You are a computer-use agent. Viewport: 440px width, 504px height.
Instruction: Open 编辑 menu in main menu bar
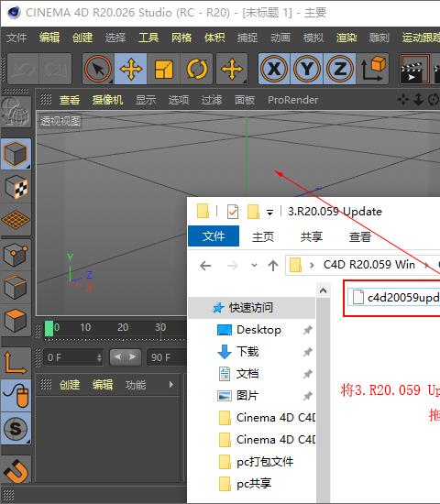49,38
